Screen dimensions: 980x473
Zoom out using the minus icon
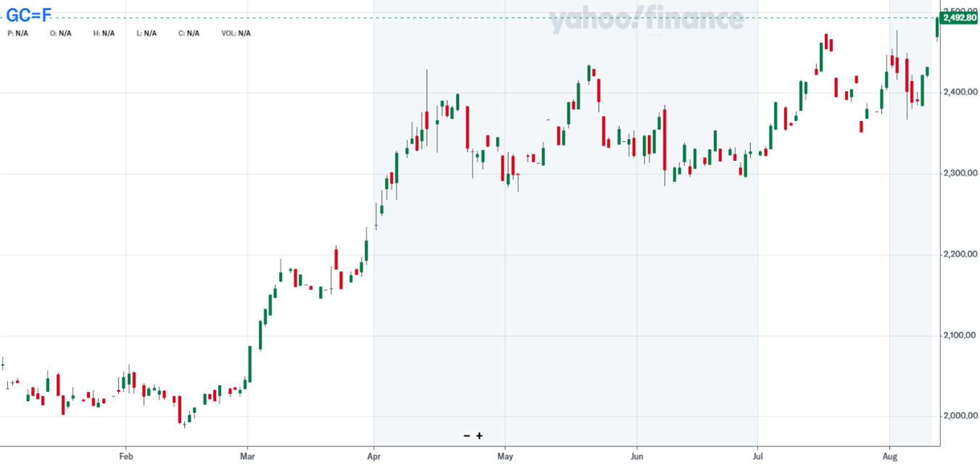[467, 436]
